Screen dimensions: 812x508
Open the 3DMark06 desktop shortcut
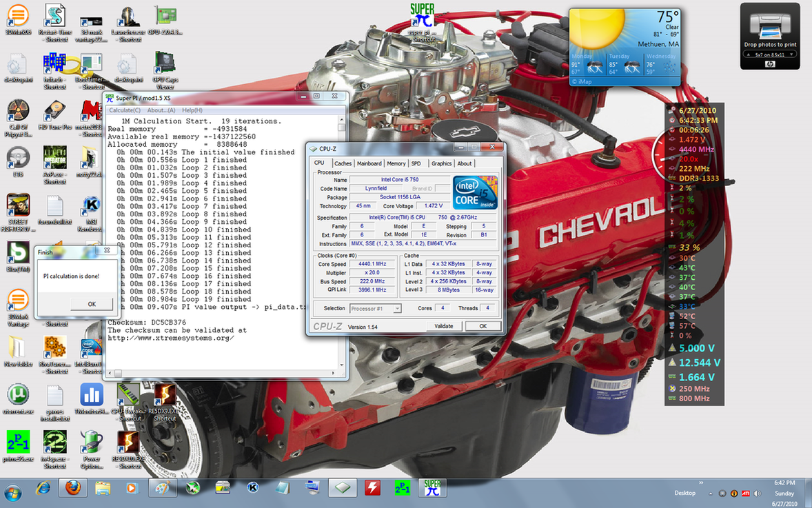pos(18,20)
